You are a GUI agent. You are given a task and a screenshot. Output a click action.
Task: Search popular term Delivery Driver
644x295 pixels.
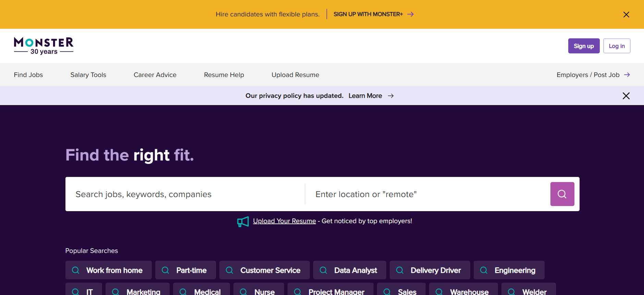tap(430, 270)
